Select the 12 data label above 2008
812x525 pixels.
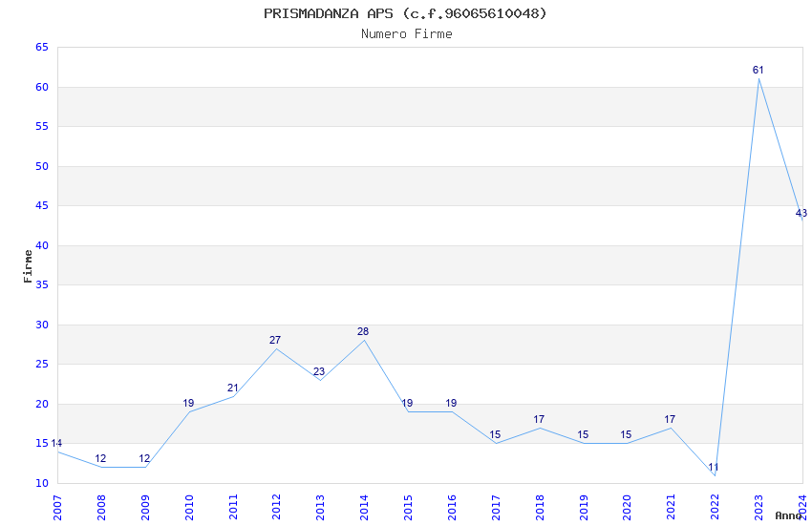100,458
